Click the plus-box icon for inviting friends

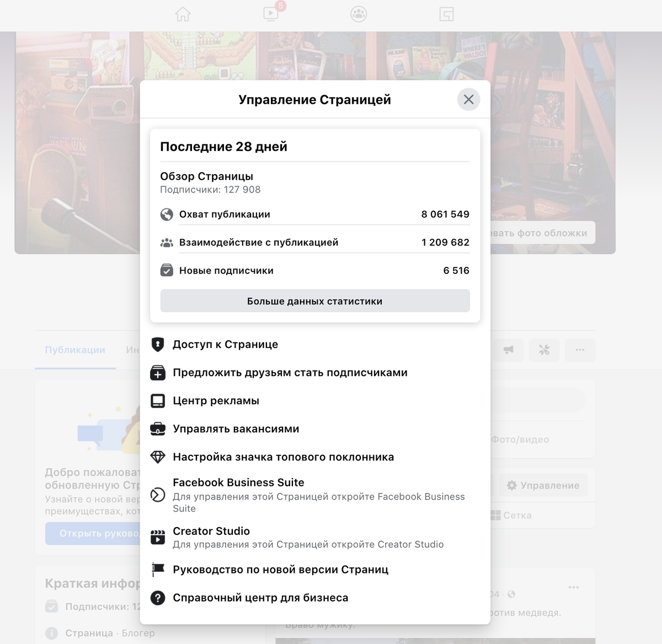158,373
